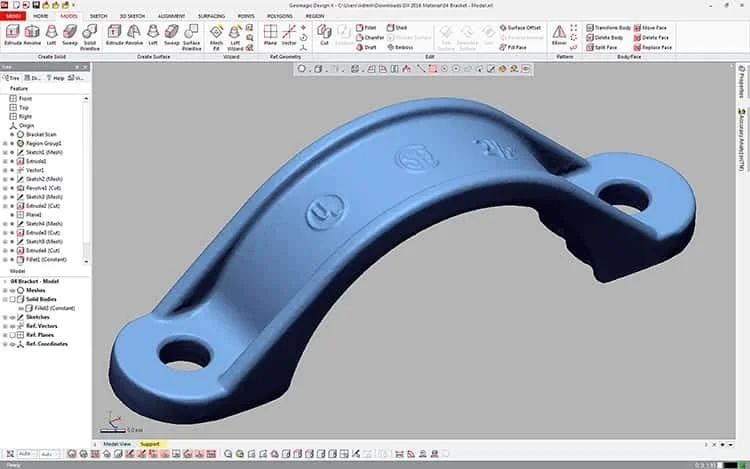Launch the Mesh Fit wizard
The height and width of the screenshot is (469, 750).
[x=216, y=37]
